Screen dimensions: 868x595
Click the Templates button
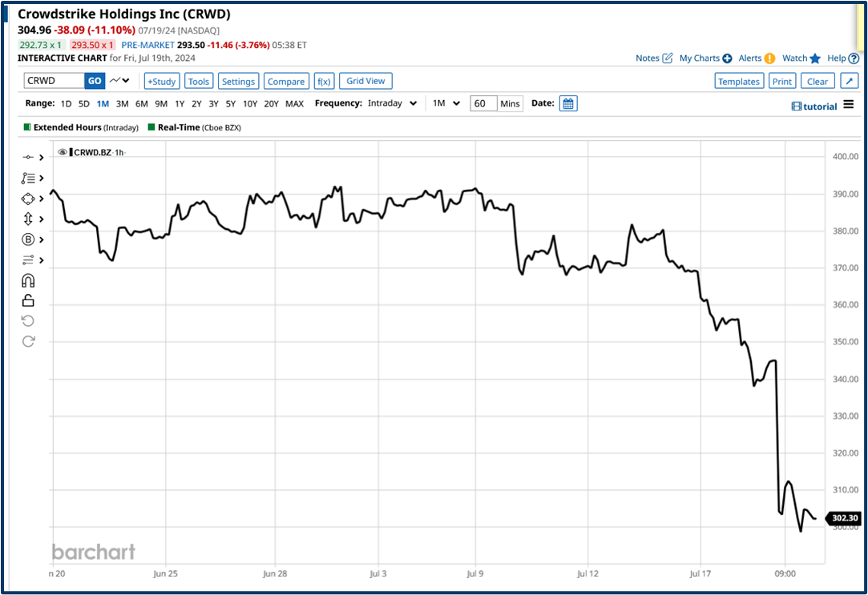pos(738,80)
